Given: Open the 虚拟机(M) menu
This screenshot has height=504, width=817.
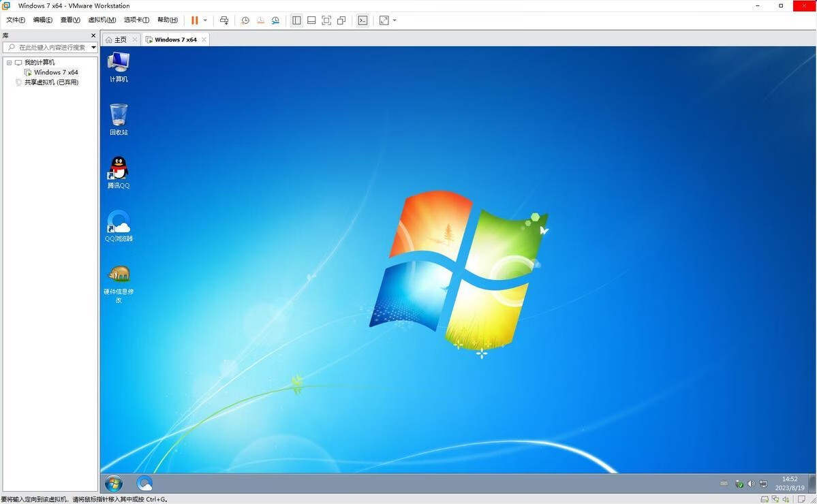Looking at the screenshot, I should [x=102, y=20].
